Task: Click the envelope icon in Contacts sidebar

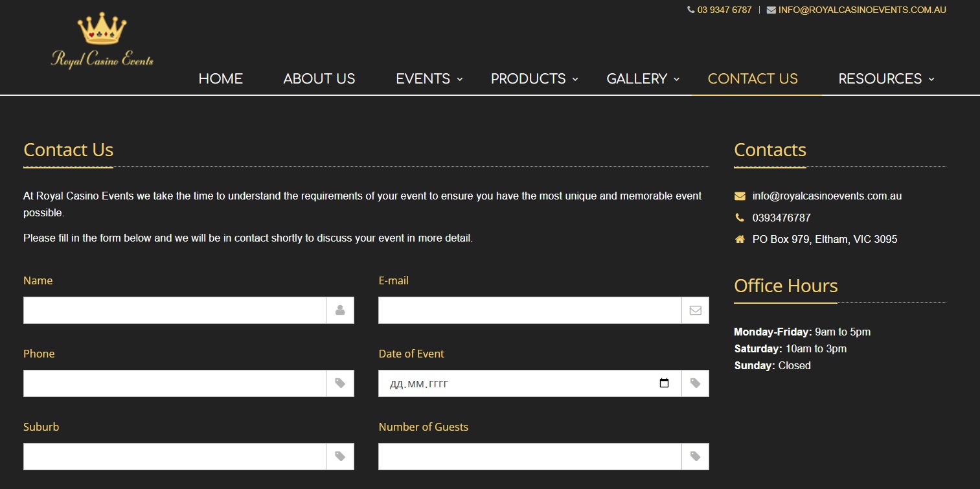Action: click(x=740, y=196)
